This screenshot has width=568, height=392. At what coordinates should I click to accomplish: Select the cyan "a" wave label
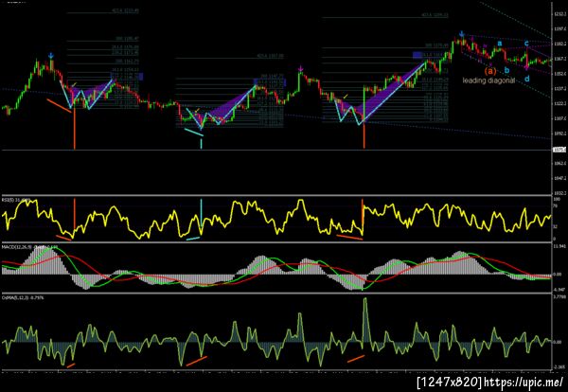(500, 44)
